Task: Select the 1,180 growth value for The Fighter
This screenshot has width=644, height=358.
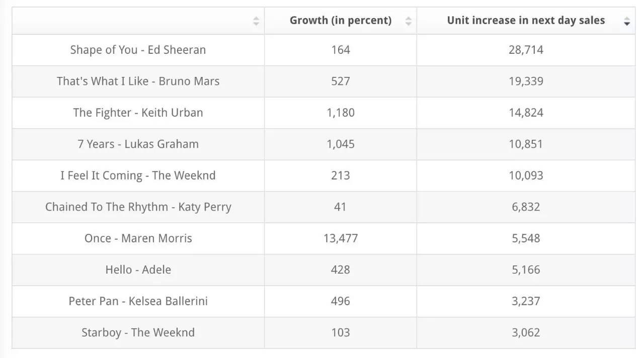Action: coord(341,113)
